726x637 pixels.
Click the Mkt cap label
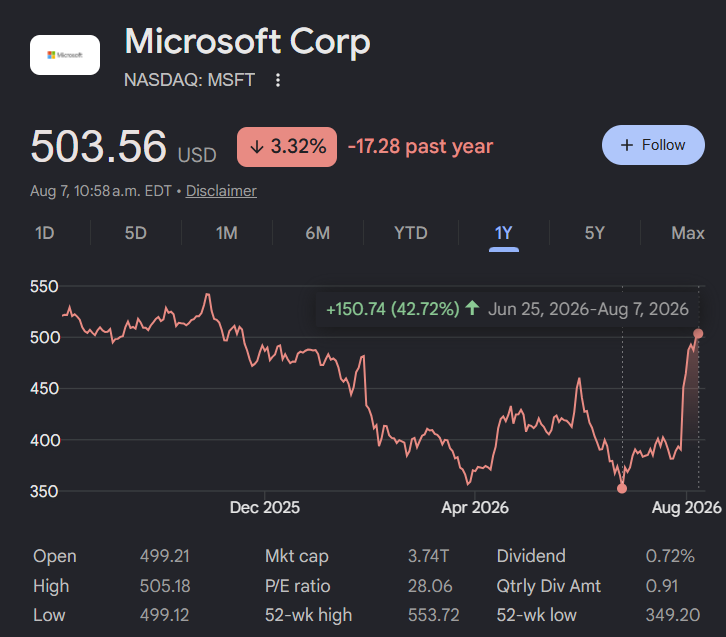[x=297, y=556]
